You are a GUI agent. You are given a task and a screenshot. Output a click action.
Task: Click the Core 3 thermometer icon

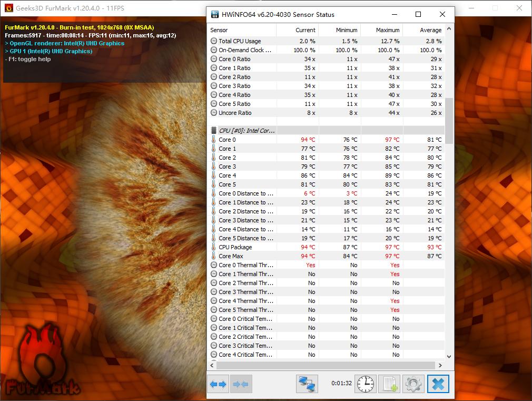[x=213, y=167]
